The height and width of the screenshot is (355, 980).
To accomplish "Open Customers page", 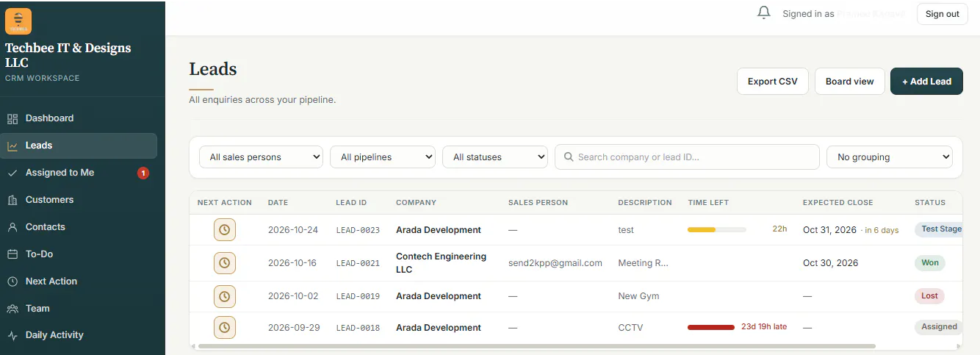I will (79, 200).
